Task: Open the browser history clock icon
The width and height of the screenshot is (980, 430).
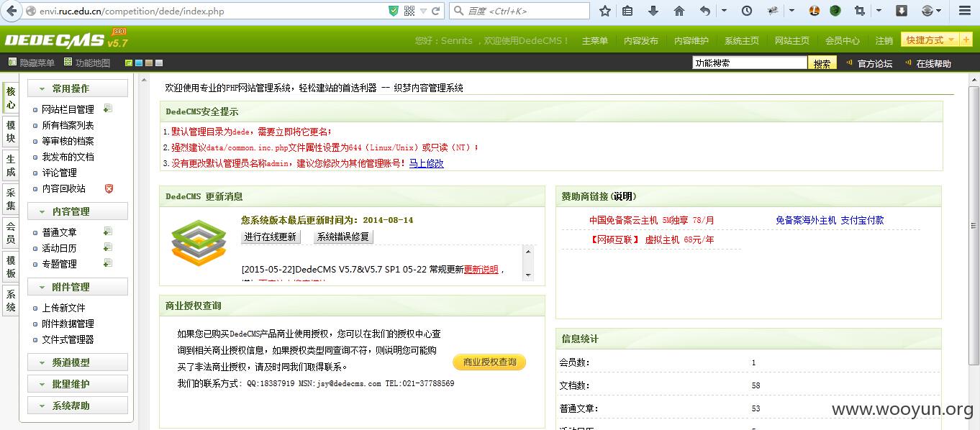Action: pos(747,11)
